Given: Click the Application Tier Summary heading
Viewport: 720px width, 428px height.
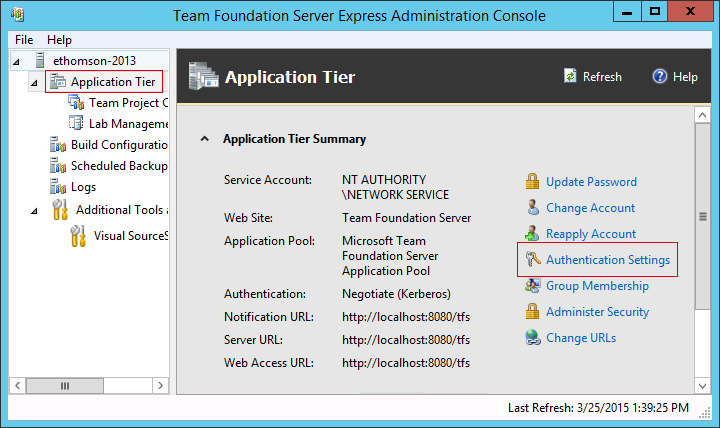Looking at the screenshot, I should [x=294, y=139].
